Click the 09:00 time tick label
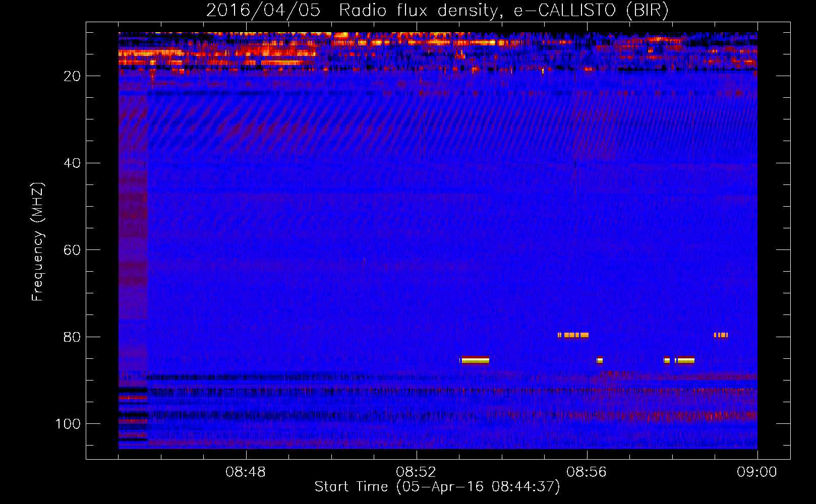 (x=757, y=472)
